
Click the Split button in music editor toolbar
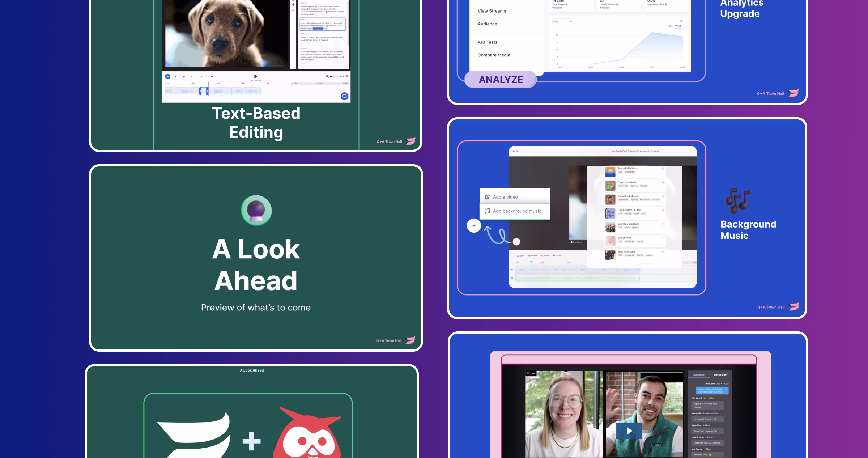click(x=520, y=256)
